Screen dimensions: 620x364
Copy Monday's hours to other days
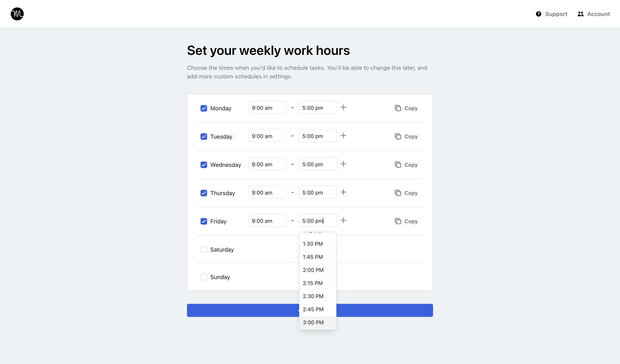pos(406,108)
